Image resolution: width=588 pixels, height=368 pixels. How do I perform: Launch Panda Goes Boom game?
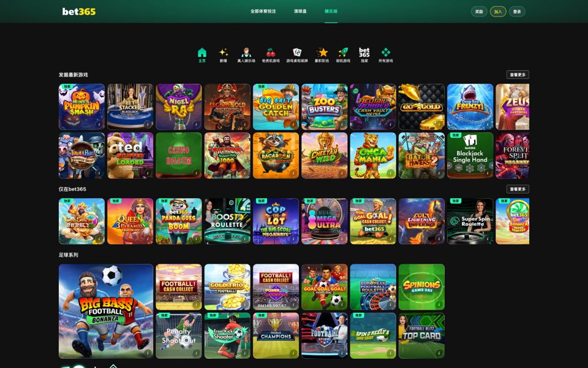pyautogui.click(x=179, y=221)
